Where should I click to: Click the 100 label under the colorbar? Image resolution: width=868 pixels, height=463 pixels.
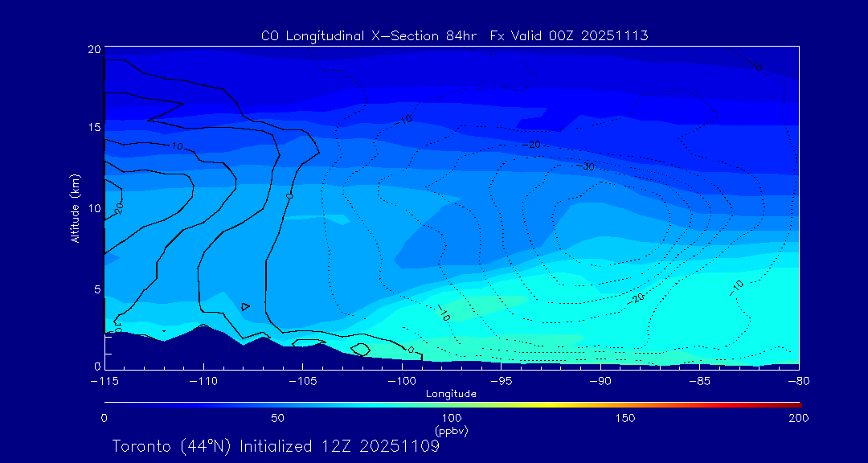pos(452,418)
